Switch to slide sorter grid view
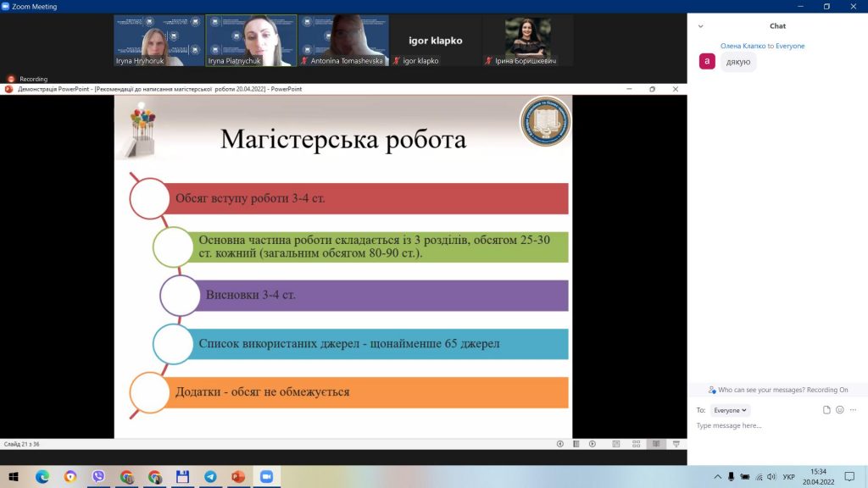868x488 pixels. pyautogui.click(x=636, y=444)
